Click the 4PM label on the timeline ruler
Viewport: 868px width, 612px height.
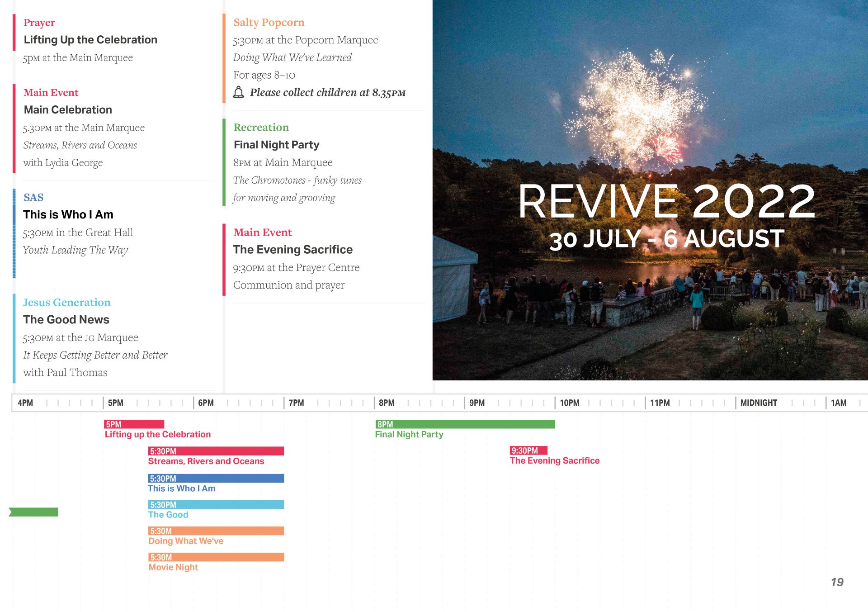(25, 403)
